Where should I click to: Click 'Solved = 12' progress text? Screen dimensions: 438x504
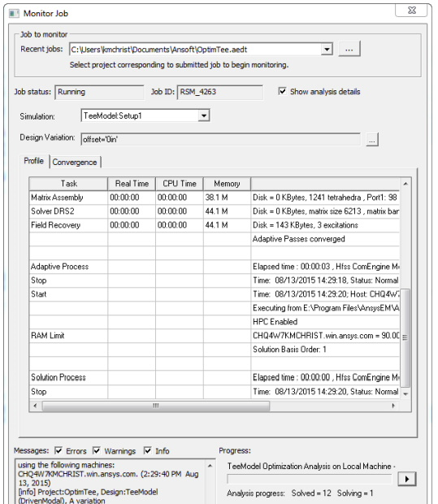coord(311,493)
